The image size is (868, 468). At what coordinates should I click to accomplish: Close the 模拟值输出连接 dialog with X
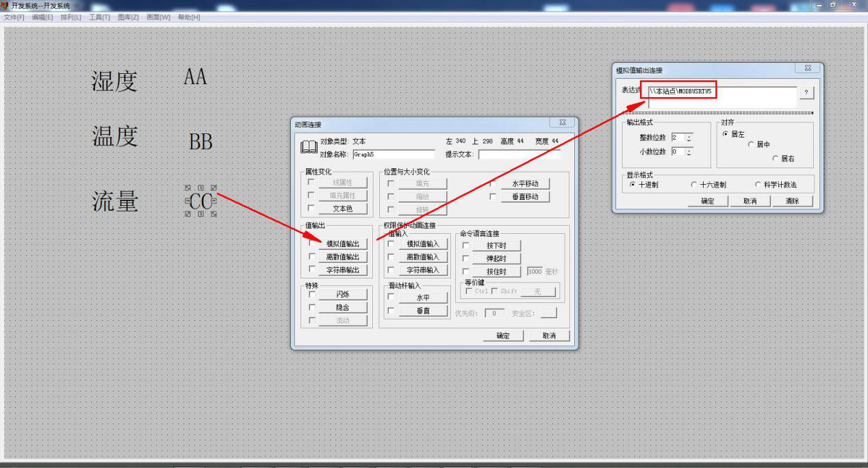click(807, 69)
